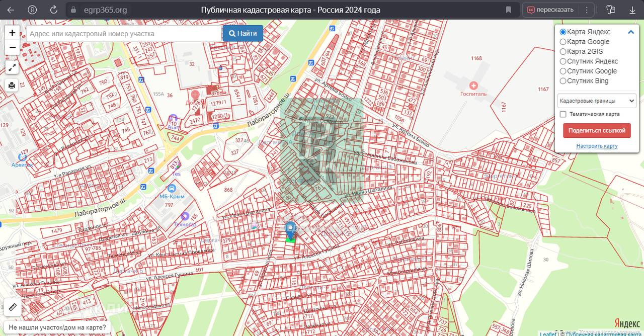
Task: Reload the page in browser
Action: (53, 10)
